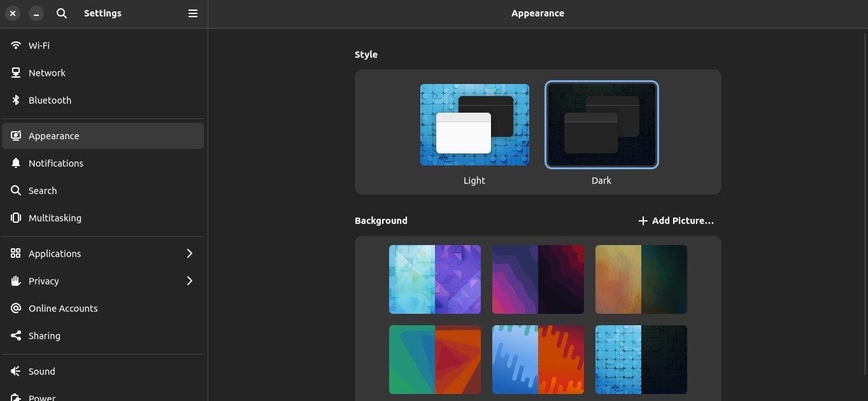Activate the settings search bar
Viewport: 868px width, 401px height.
pos(61,13)
